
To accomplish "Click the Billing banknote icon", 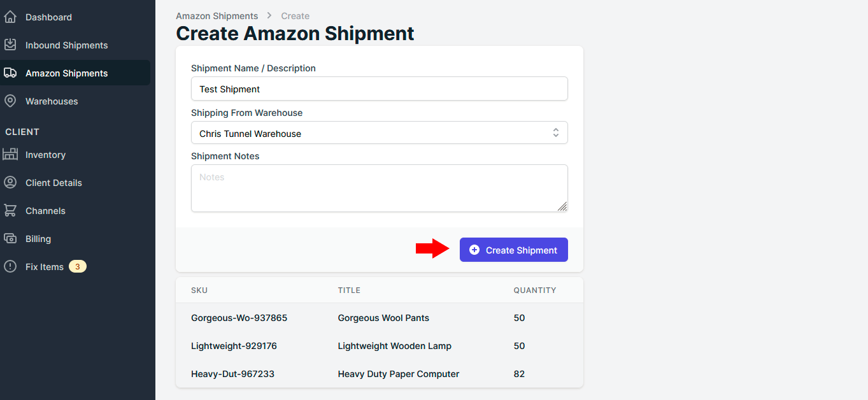I will pos(10,239).
